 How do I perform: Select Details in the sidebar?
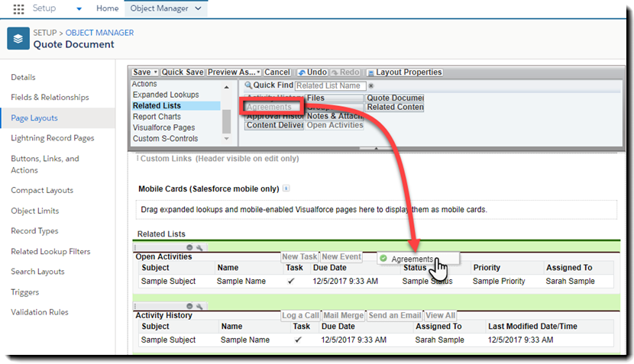point(23,77)
